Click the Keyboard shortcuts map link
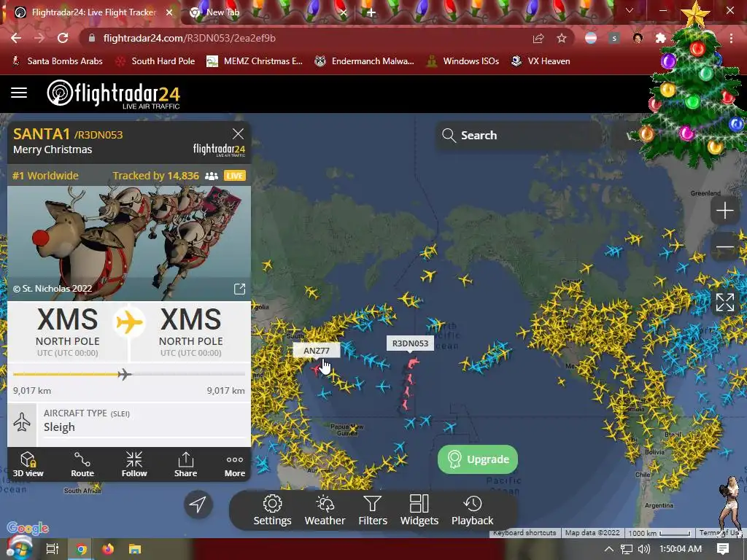This screenshot has height=560, width=747. pos(525,533)
